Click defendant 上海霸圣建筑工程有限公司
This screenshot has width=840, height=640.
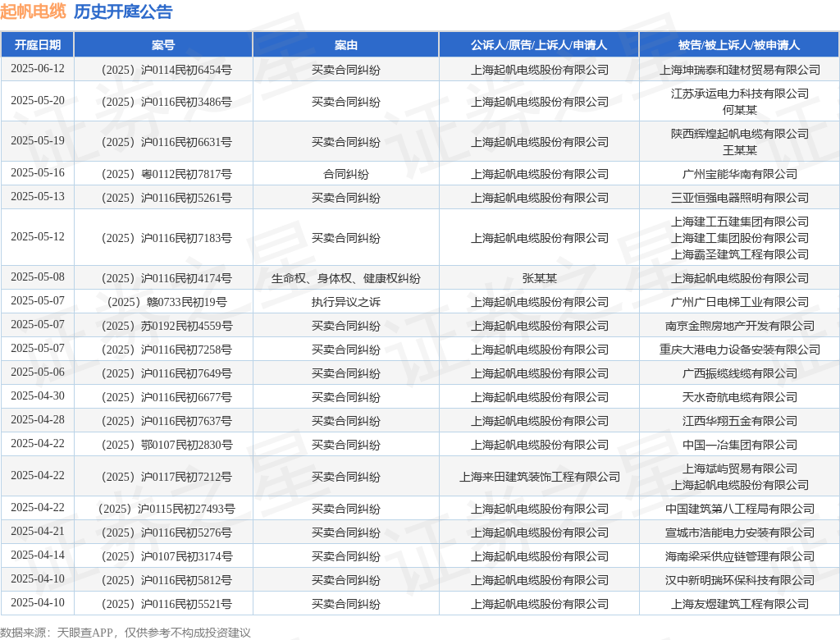coord(739,254)
